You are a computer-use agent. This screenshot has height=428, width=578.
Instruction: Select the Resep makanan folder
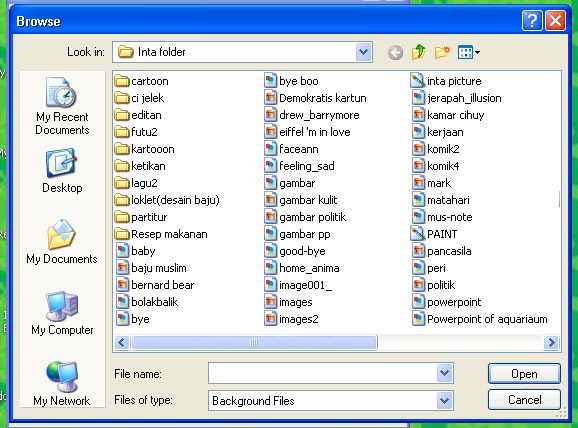(161, 234)
